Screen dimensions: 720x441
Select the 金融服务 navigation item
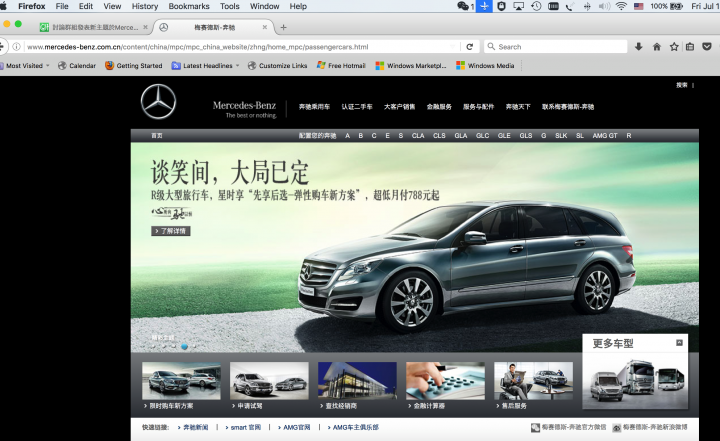(x=439, y=107)
